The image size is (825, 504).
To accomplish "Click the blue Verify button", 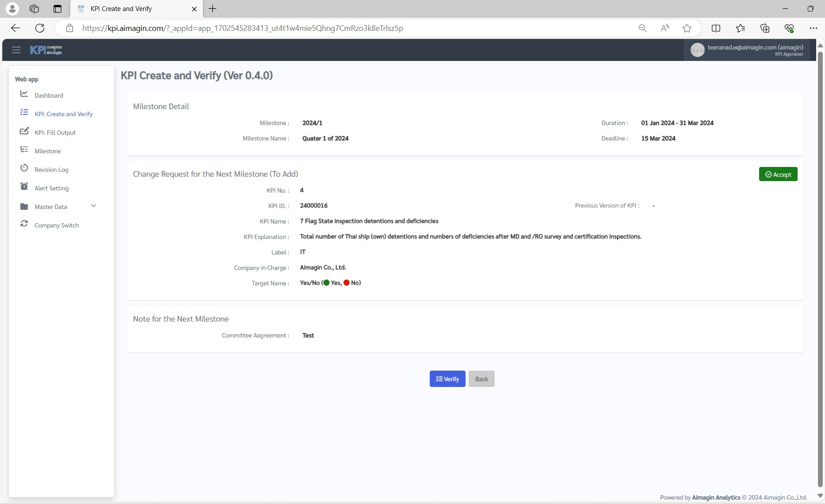I will tap(447, 379).
